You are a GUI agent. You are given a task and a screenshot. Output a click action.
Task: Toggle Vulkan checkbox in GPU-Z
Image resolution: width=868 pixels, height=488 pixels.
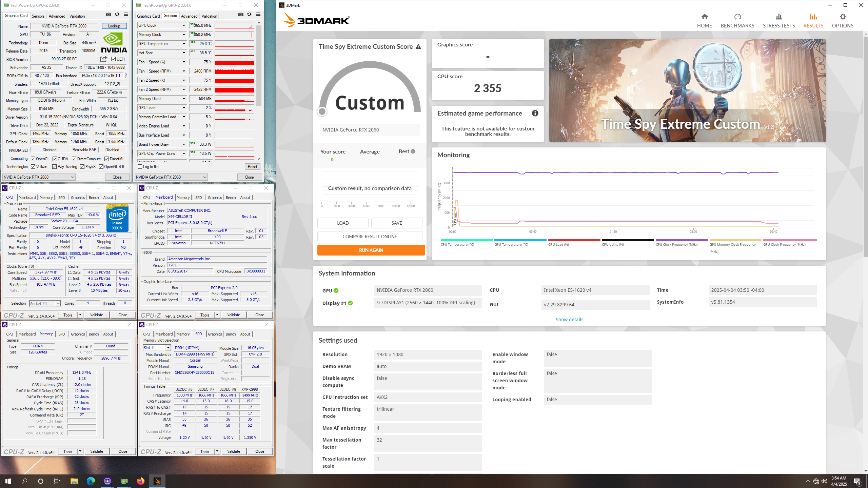33,167
